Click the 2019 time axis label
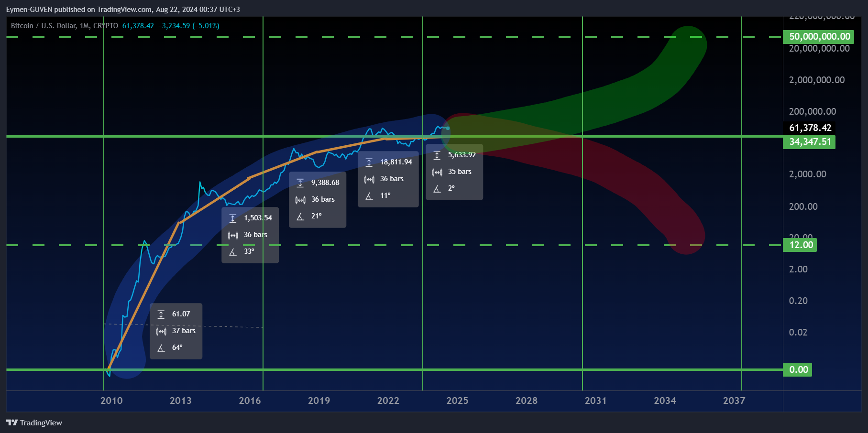Screen dimensions: 868x433 (319, 401)
